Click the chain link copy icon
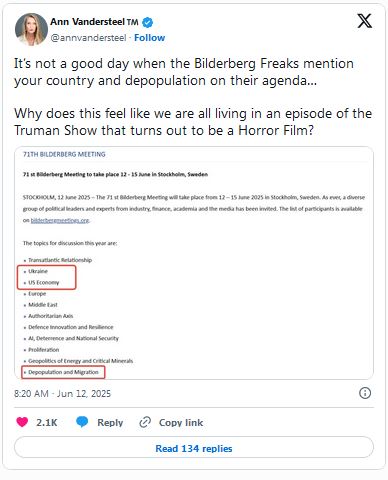Image resolution: width=388 pixels, height=480 pixels. pos(145,422)
